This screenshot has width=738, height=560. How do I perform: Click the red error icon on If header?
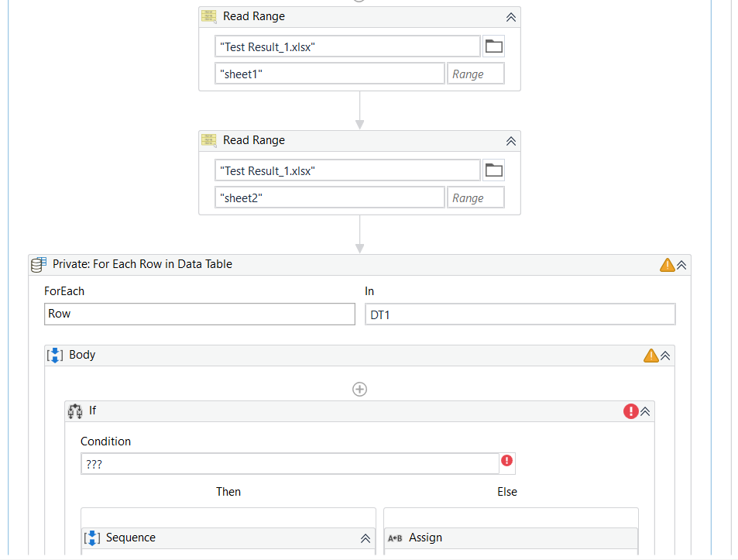[630, 411]
